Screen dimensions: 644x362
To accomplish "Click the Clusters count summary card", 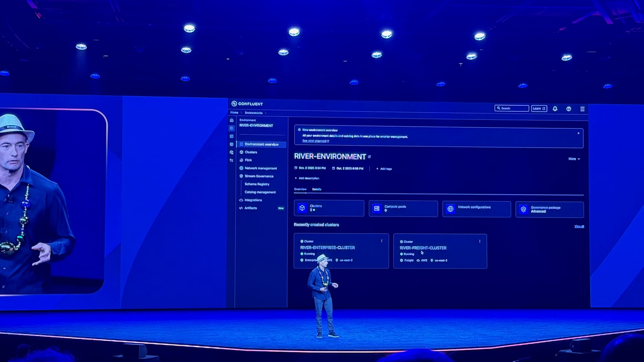I will coord(329,208).
